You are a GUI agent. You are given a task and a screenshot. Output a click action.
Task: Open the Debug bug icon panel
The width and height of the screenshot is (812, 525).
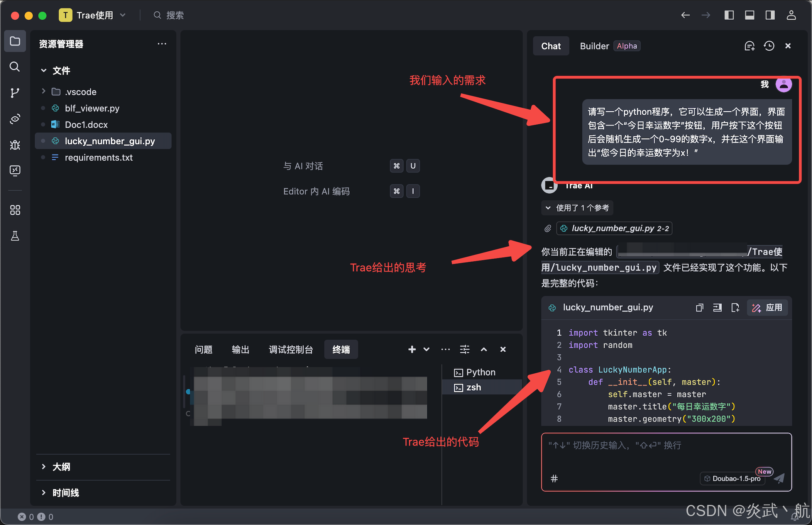pyautogui.click(x=15, y=145)
